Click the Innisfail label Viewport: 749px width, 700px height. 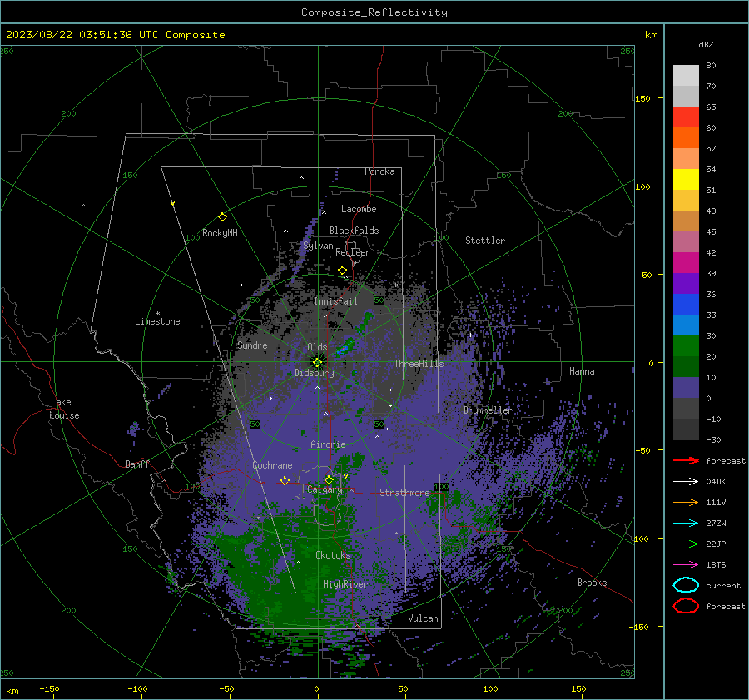335,301
